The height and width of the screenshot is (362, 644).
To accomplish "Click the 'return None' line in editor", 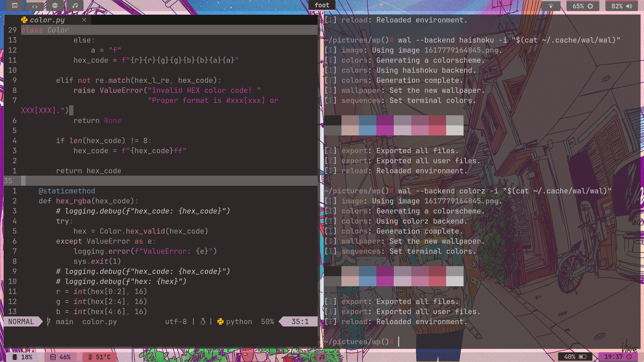I will 97,121.
